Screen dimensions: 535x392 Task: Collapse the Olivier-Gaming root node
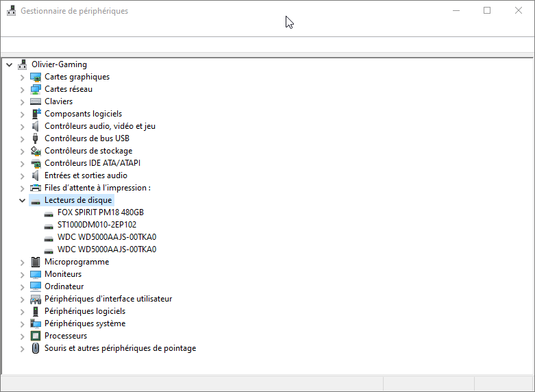pos(9,64)
